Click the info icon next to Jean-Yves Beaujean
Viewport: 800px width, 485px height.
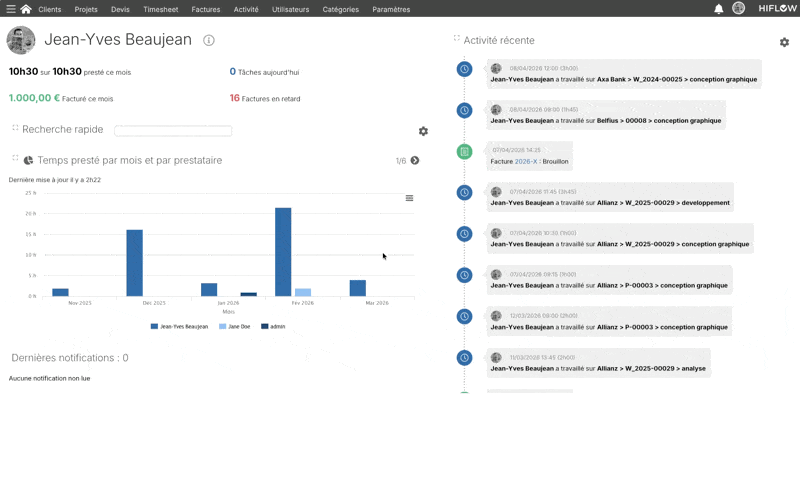click(x=209, y=41)
